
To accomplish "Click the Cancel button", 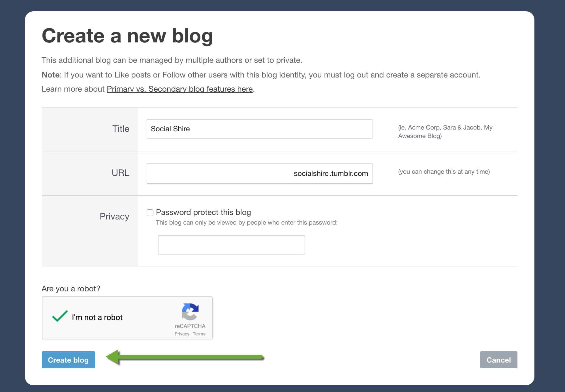I will [x=498, y=360].
